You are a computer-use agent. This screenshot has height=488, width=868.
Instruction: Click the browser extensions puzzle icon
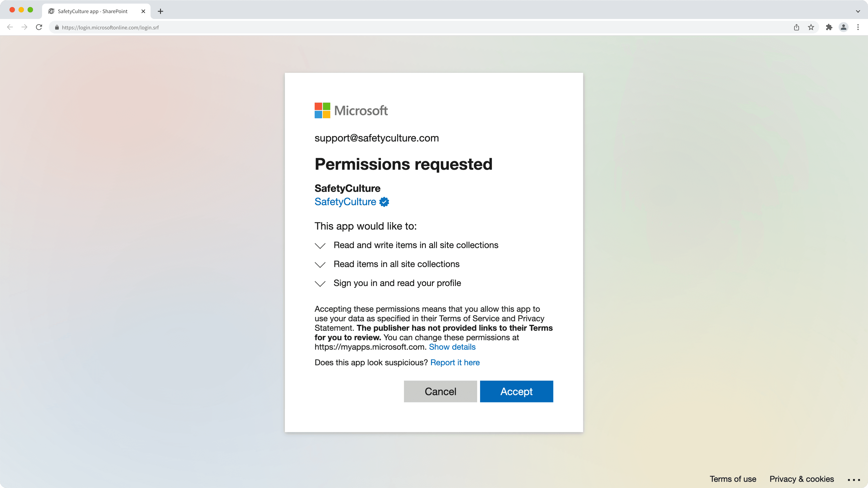tap(829, 27)
